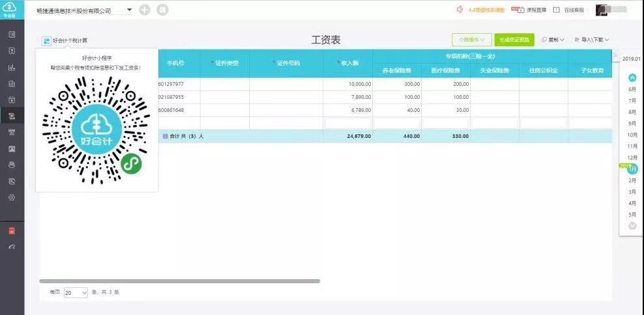644x315 pixels.
Task: Open the page size dropdown showing 20
Action: [x=76, y=292]
